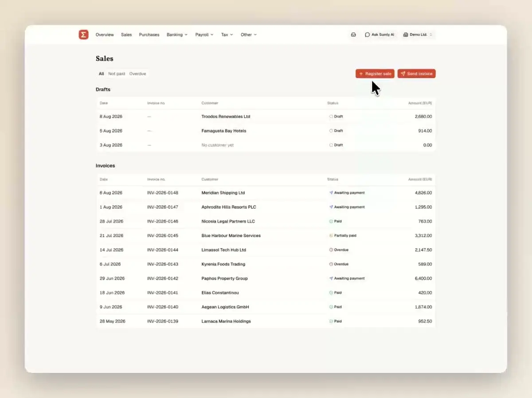Click the Register sale button

[x=375, y=74]
